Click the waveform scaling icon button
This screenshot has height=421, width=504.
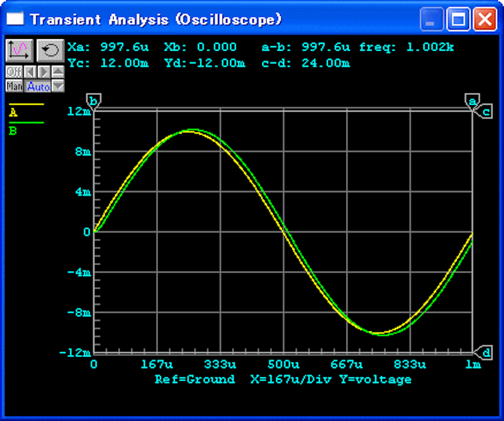click(x=19, y=51)
